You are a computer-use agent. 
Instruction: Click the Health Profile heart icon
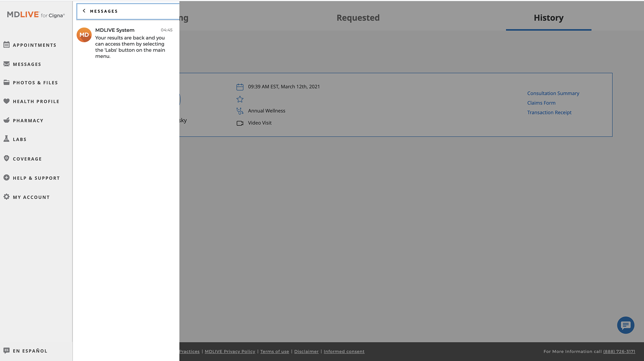click(x=6, y=101)
